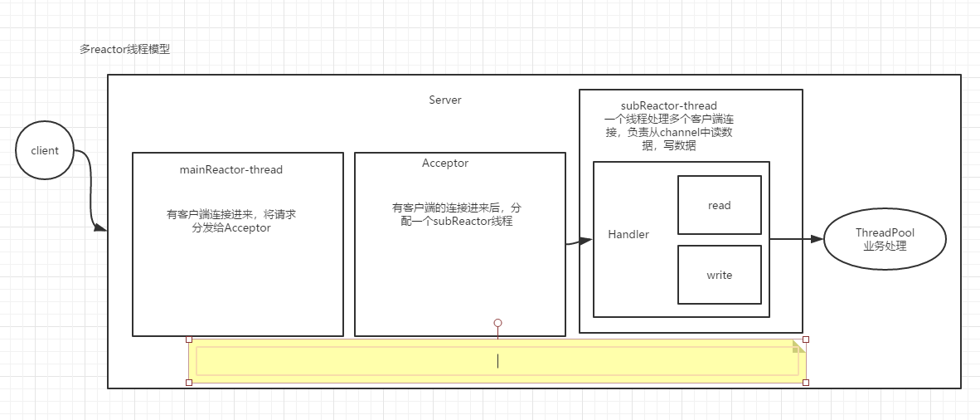Click the arrow from Acceptor to Handler
980x420 pixels.
[580, 242]
